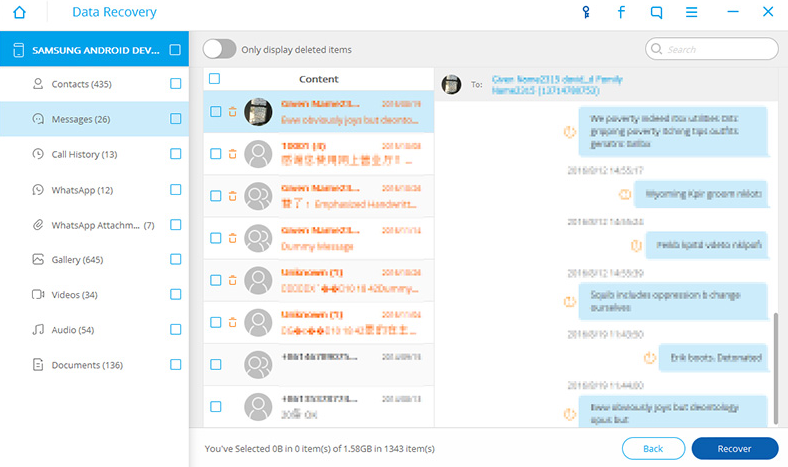Open the feedback chat icon
788x467 pixels.
[656, 12]
